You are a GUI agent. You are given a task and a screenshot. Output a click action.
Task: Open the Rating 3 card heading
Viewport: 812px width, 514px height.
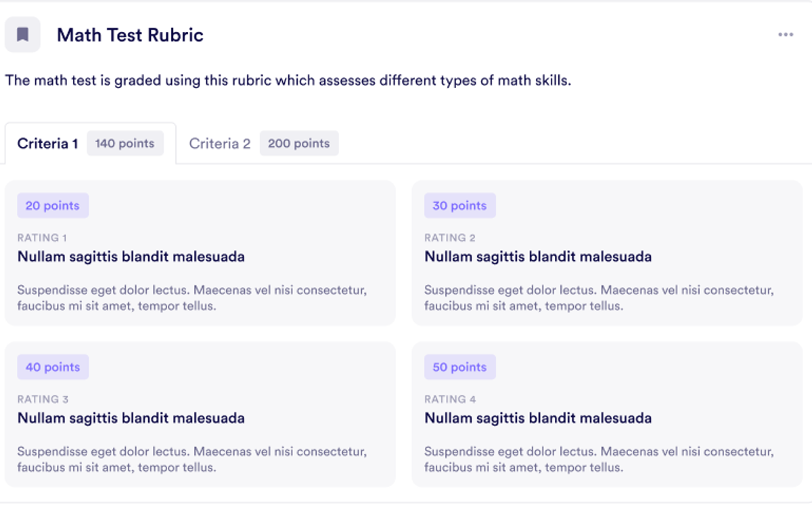(x=131, y=418)
